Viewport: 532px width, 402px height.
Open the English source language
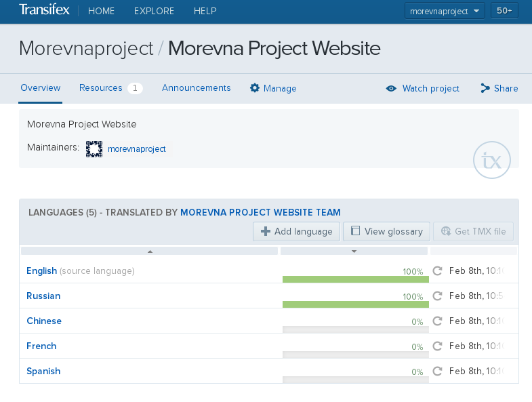pyautogui.click(x=42, y=271)
